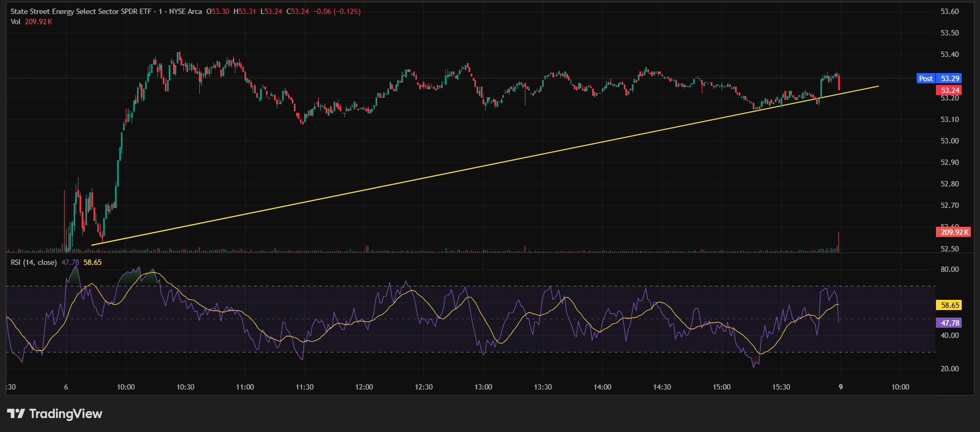The image size is (980, 432).
Task: Click the blue Post price badge
Action: (x=925, y=78)
